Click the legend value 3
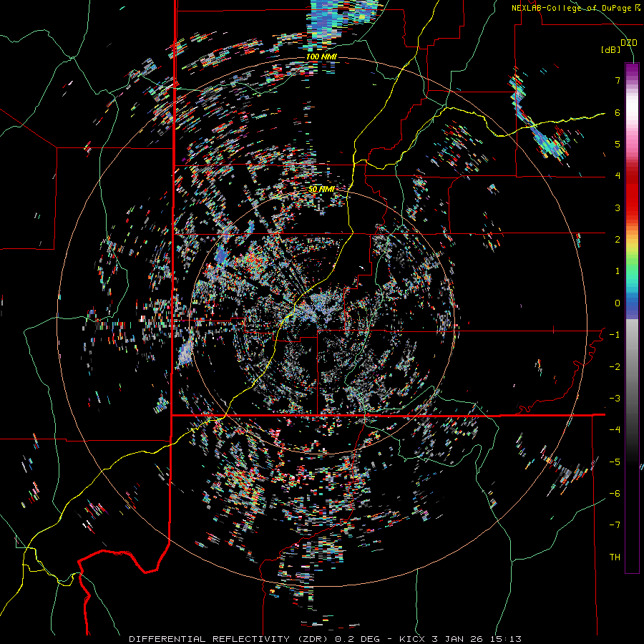 point(618,208)
